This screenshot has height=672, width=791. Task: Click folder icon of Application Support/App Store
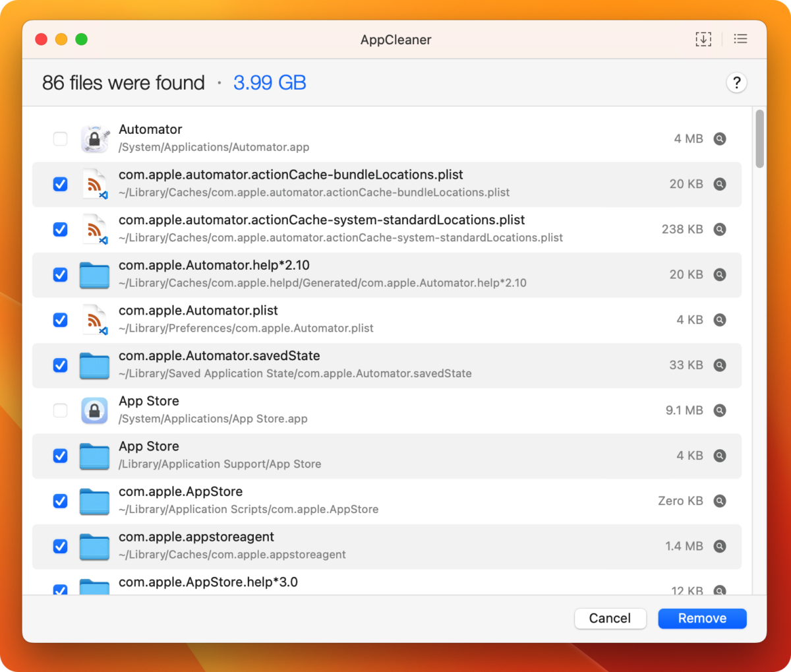[94, 456]
